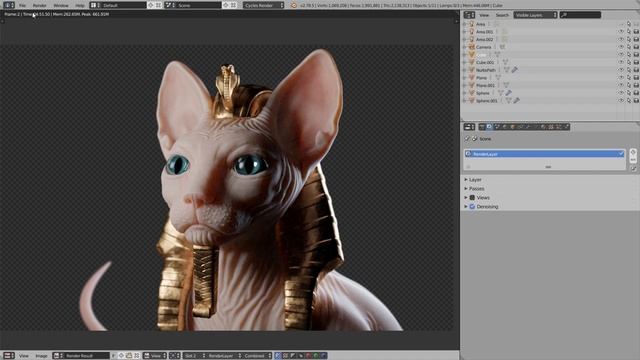Open the Cycles Render engine dropdown
Screen dimensions: 640x360
coord(264,5)
